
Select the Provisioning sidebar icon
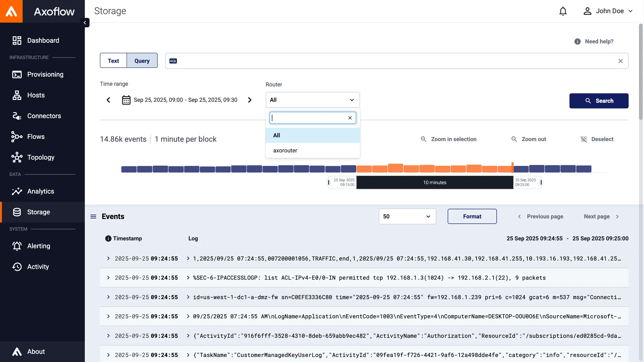(x=17, y=74)
